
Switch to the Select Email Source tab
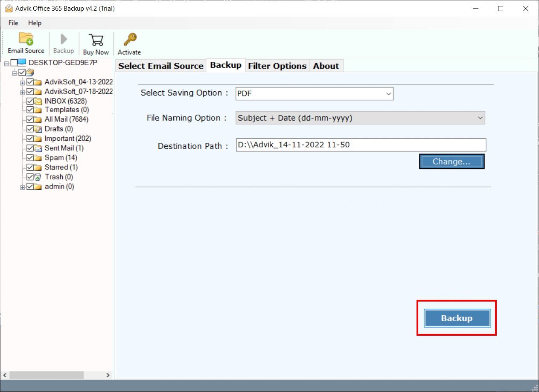click(160, 66)
